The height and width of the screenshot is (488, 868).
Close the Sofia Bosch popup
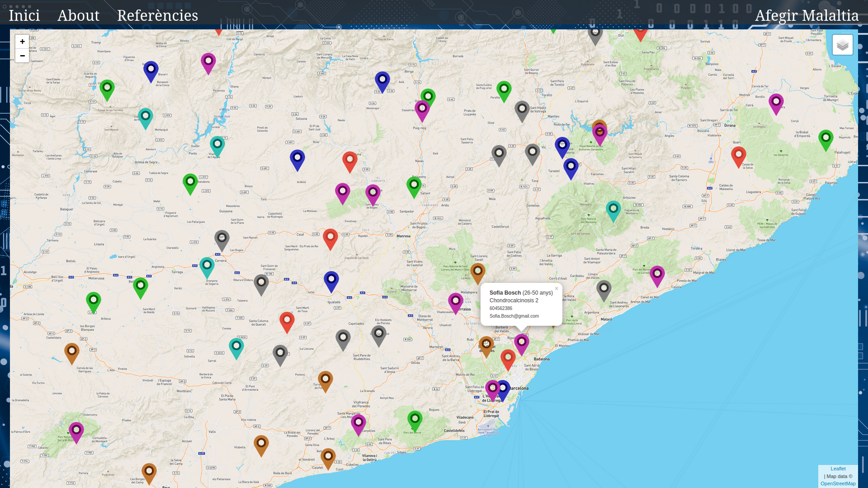click(x=557, y=289)
